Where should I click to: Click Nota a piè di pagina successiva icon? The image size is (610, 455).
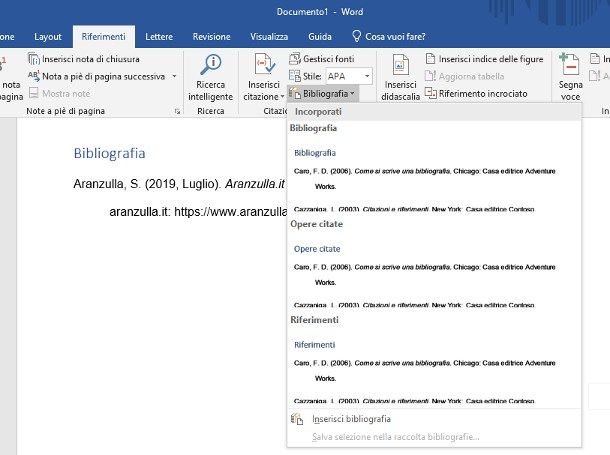(x=34, y=76)
